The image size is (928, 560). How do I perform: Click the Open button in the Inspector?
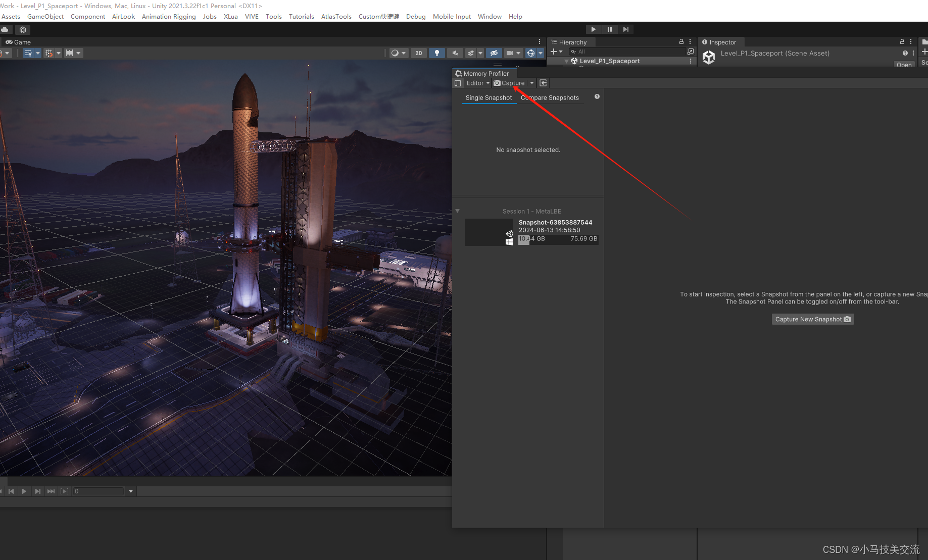(x=904, y=64)
